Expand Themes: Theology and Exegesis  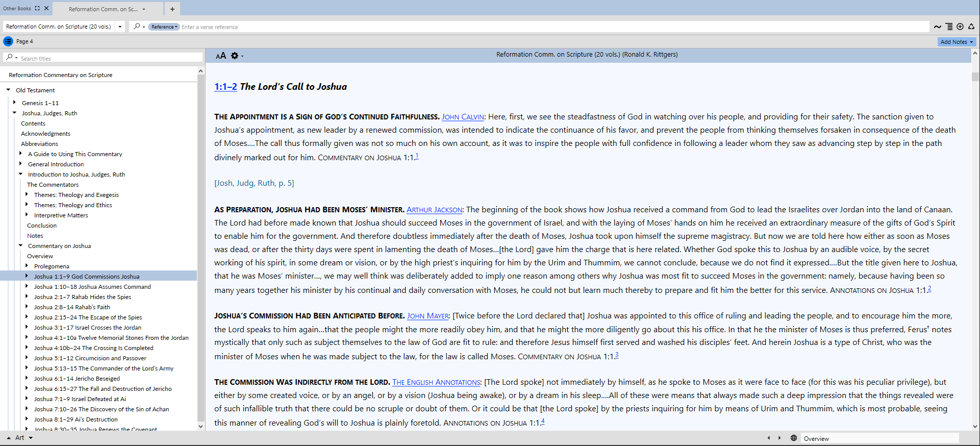click(27, 194)
